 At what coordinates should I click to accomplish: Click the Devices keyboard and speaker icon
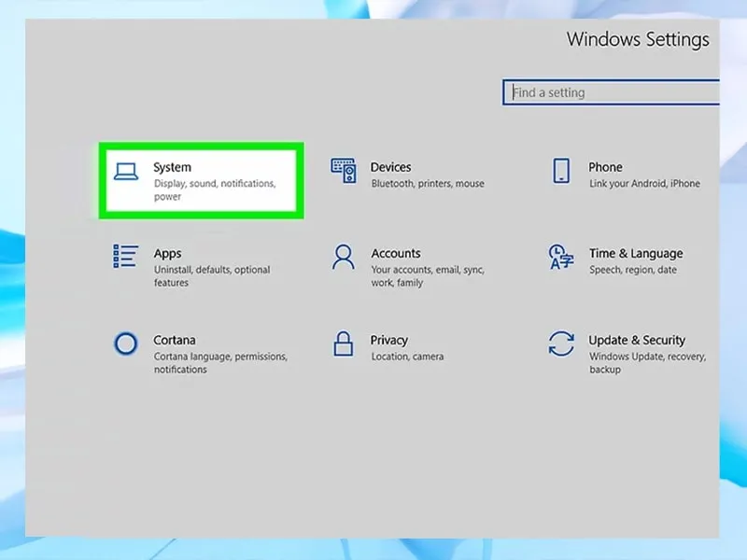344,171
